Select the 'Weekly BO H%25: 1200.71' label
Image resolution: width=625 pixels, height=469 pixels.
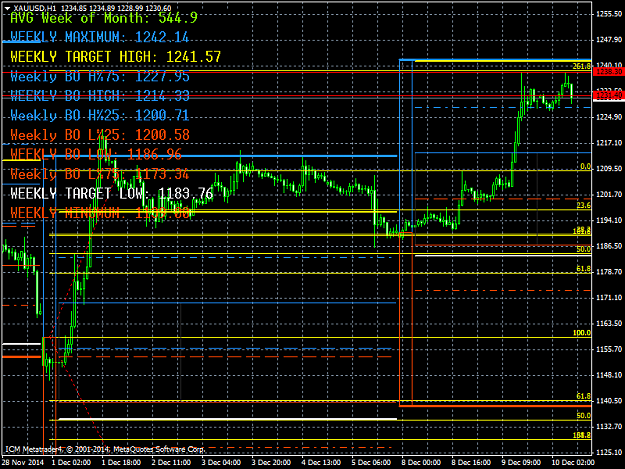click(100, 115)
